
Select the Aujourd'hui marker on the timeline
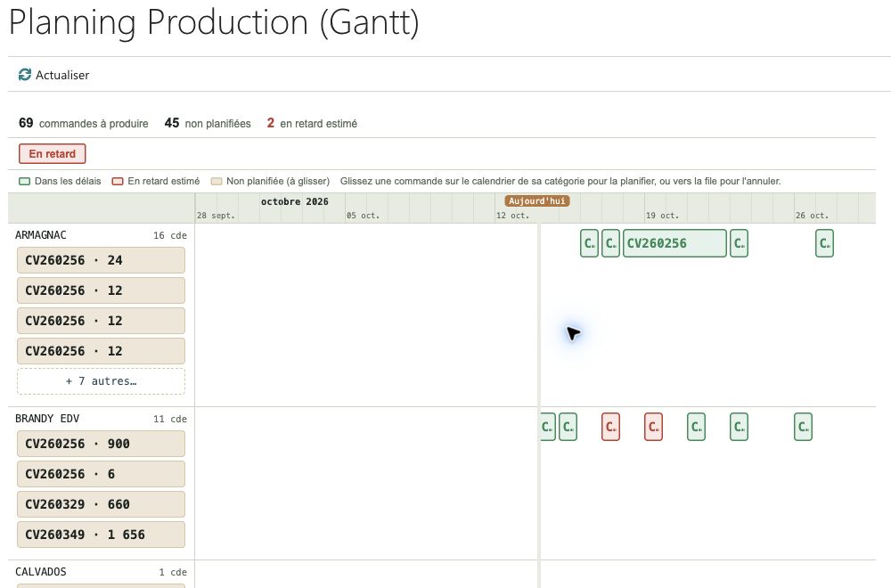(x=537, y=201)
